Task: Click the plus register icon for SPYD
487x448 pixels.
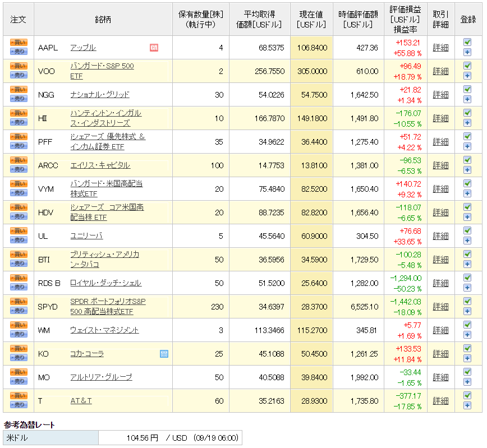Action: [x=467, y=311]
